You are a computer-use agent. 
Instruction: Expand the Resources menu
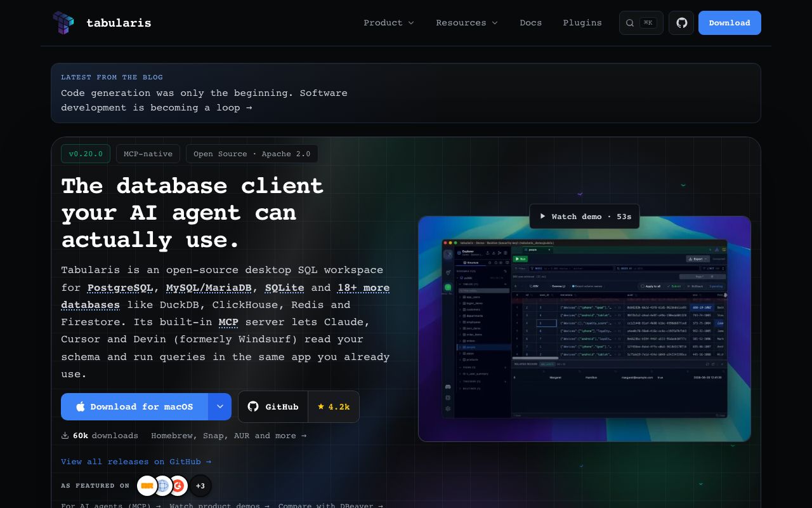(x=467, y=23)
